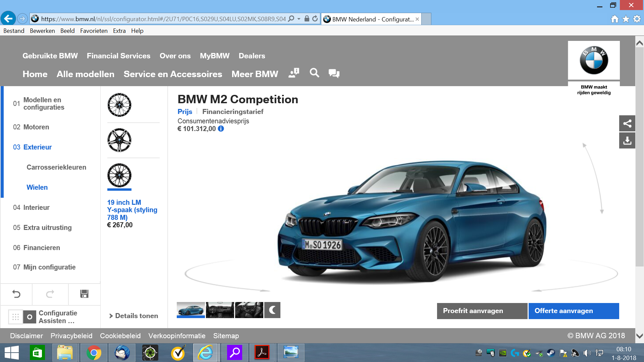Go to Home in main navigation
644x362 pixels.
tap(35, 74)
